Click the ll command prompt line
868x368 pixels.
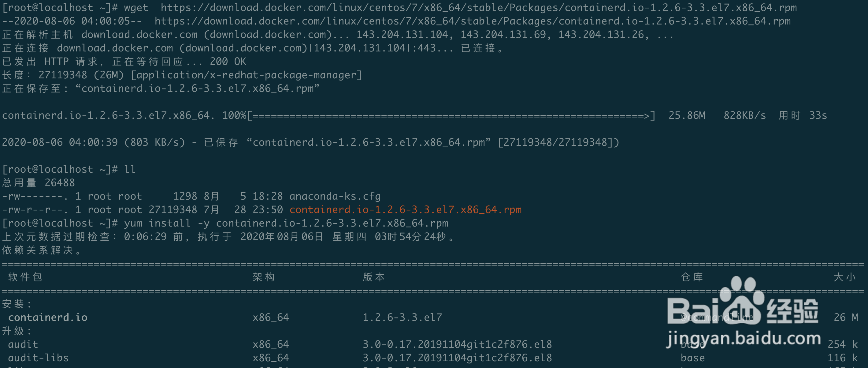tap(69, 169)
